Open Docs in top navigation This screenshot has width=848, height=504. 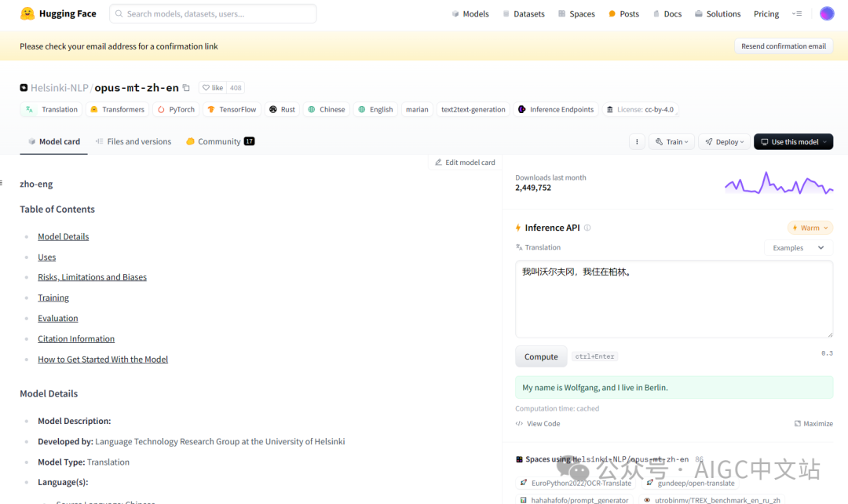point(667,13)
